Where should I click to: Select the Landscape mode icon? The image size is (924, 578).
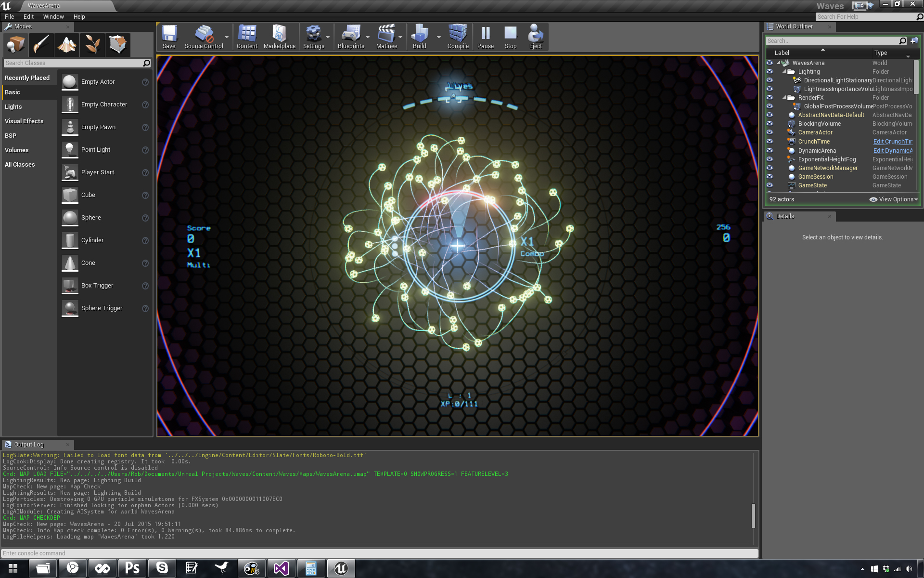[x=67, y=45]
